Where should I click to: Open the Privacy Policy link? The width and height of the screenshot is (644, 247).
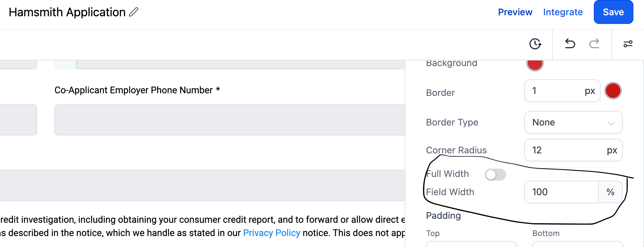[x=271, y=233]
